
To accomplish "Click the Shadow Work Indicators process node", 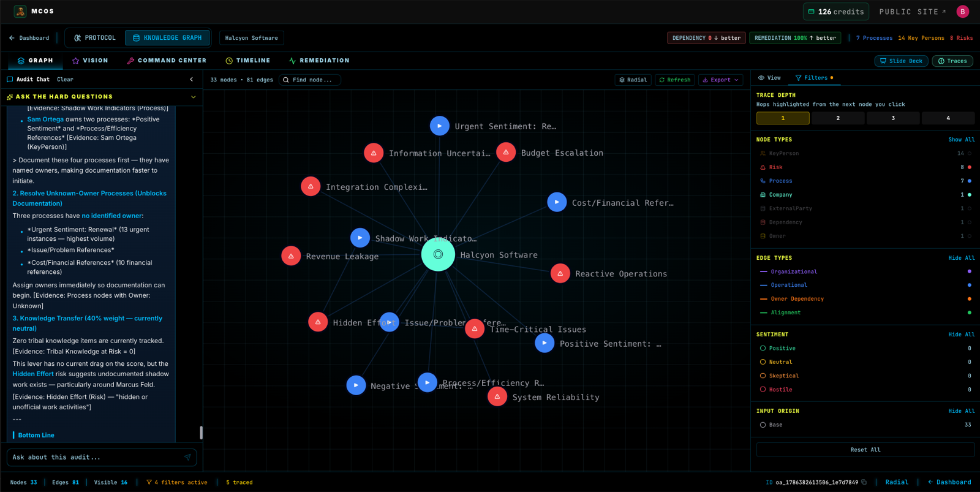I will [x=360, y=238].
